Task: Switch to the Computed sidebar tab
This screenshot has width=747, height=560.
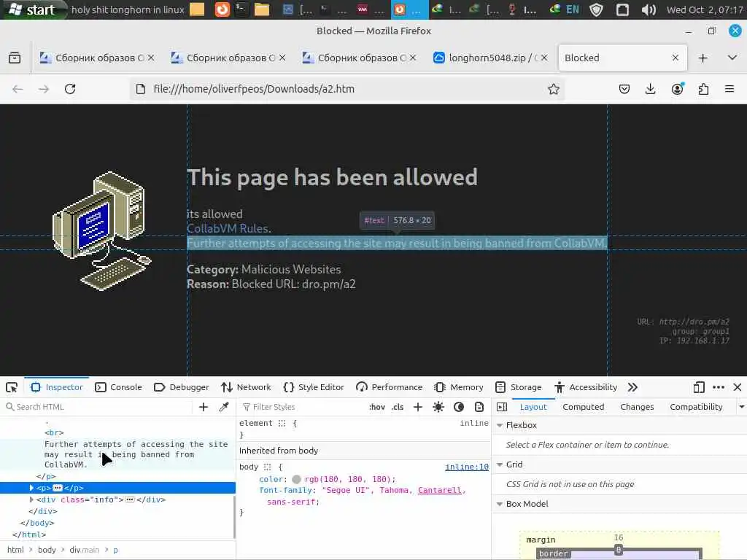Action: (583, 407)
